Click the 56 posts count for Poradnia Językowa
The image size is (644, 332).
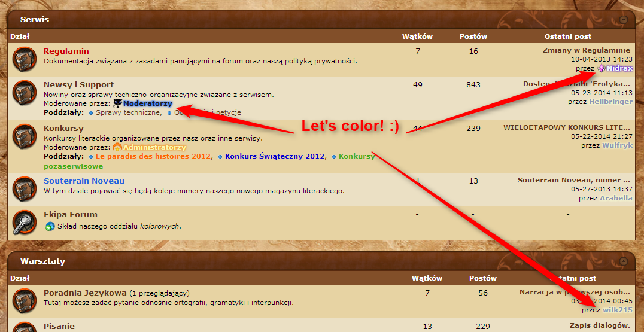pyautogui.click(x=483, y=293)
